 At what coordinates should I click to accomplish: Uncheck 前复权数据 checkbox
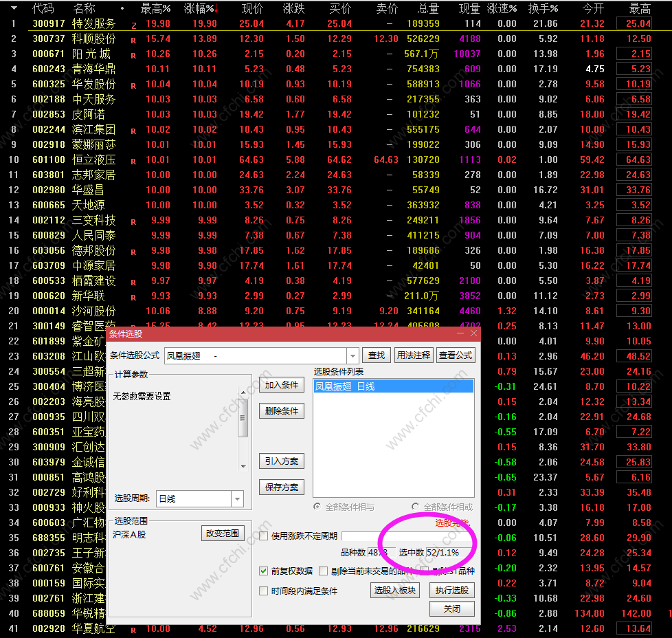click(264, 571)
